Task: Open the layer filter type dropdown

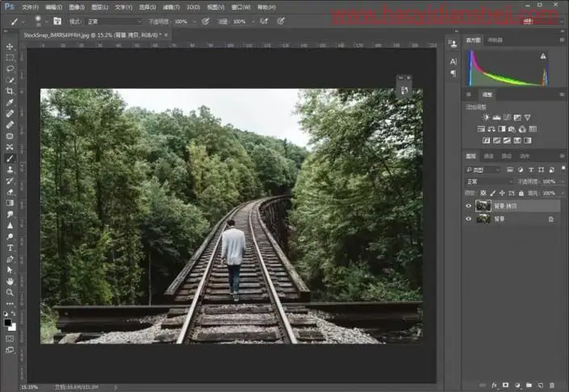Action: (483, 169)
